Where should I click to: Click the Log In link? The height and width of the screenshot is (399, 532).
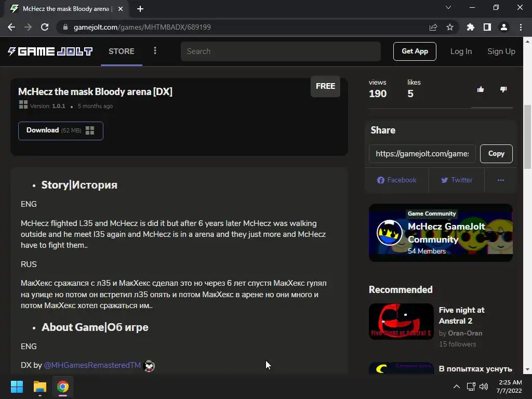coord(461,51)
